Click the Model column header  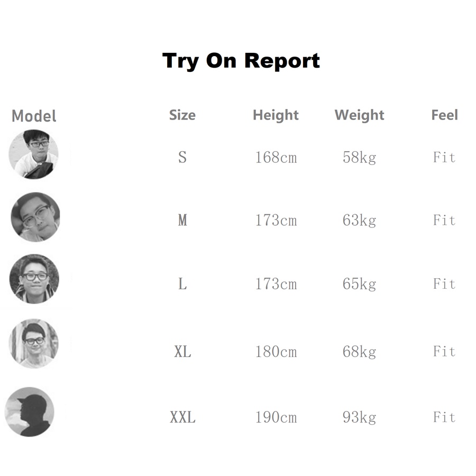coord(34,116)
